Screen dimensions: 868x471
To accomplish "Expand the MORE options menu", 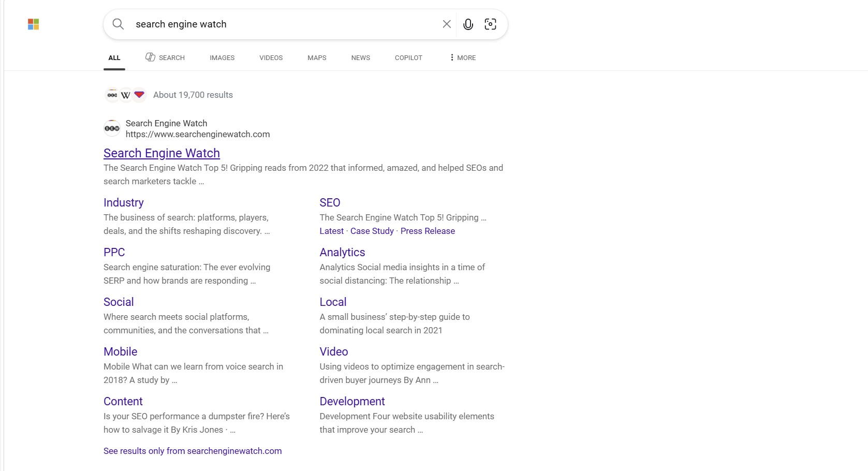I will (x=463, y=58).
